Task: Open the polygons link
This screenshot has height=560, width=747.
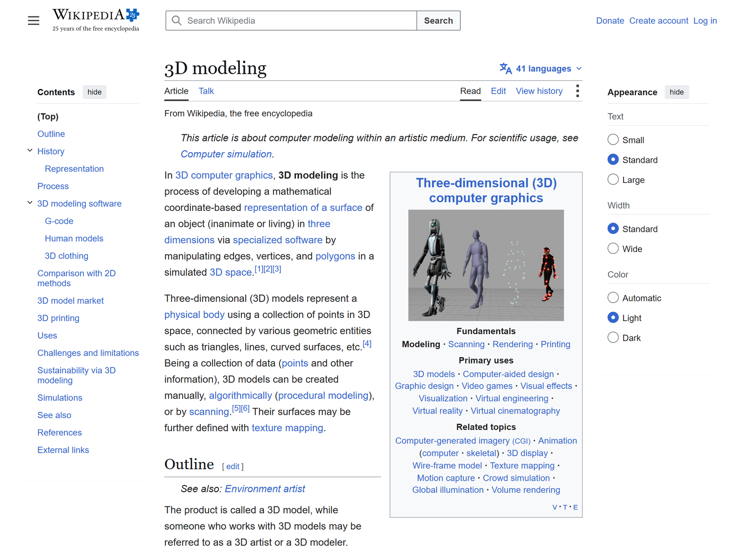Action: (335, 256)
